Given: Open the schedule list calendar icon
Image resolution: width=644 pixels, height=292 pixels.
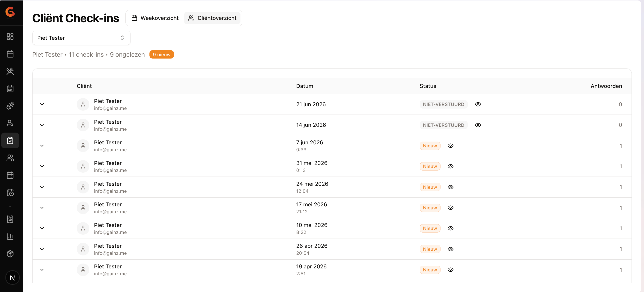Looking at the screenshot, I should (x=10, y=88).
